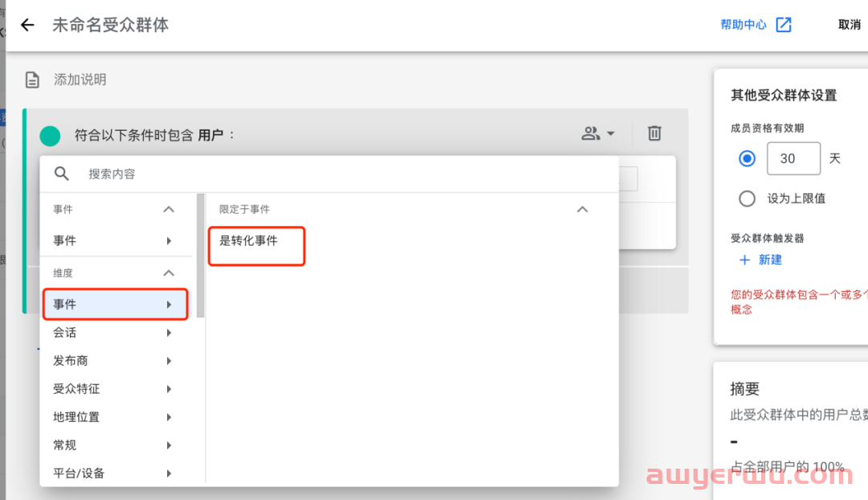Open scope dropdown arrow beside users icon
The image size is (868, 500).
tap(611, 133)
